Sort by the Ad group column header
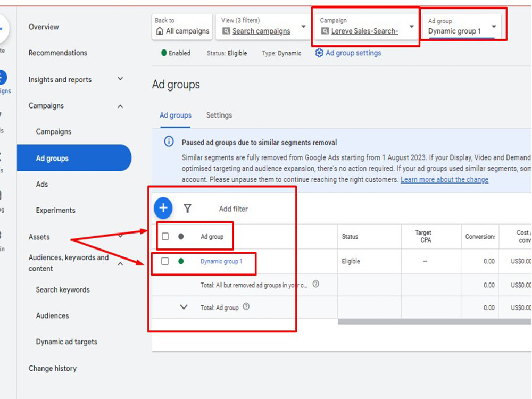Screen dimensions: 532x399 [x=212, y=237]
